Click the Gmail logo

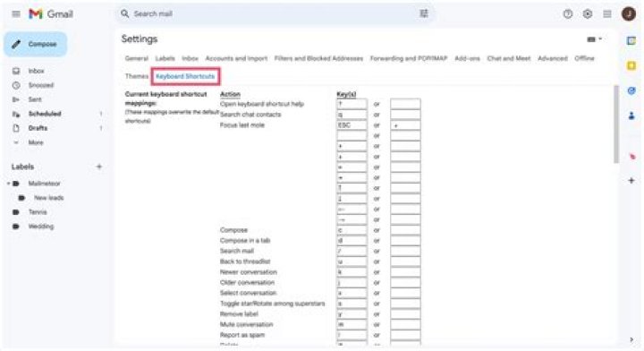(x=51, y=14)
